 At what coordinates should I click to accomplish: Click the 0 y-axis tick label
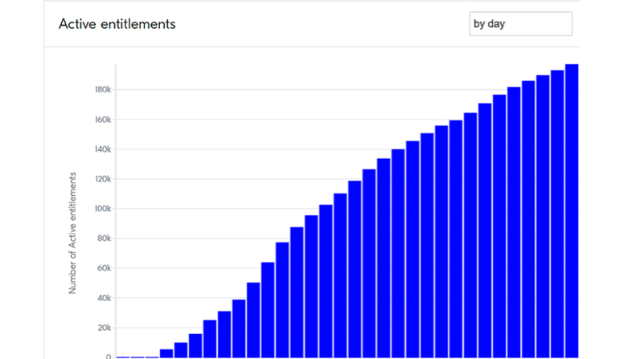click(x=109, y=356)
